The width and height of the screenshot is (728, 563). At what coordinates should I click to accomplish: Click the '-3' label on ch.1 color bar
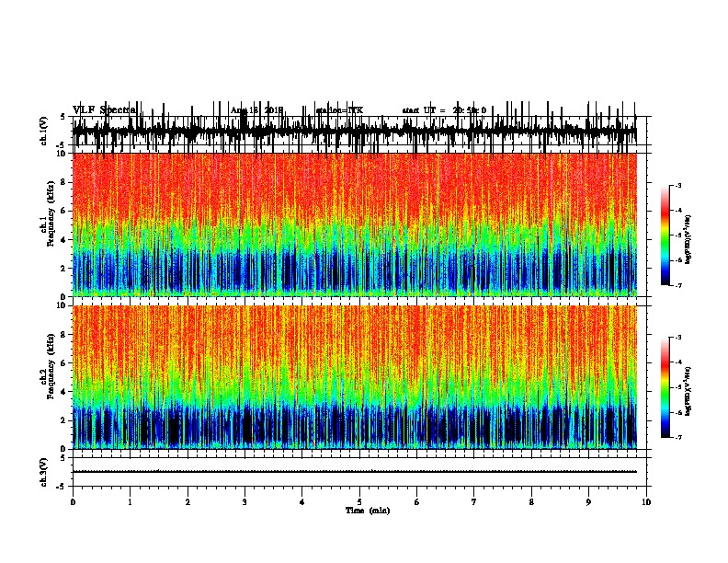click(x=677, y=185)
